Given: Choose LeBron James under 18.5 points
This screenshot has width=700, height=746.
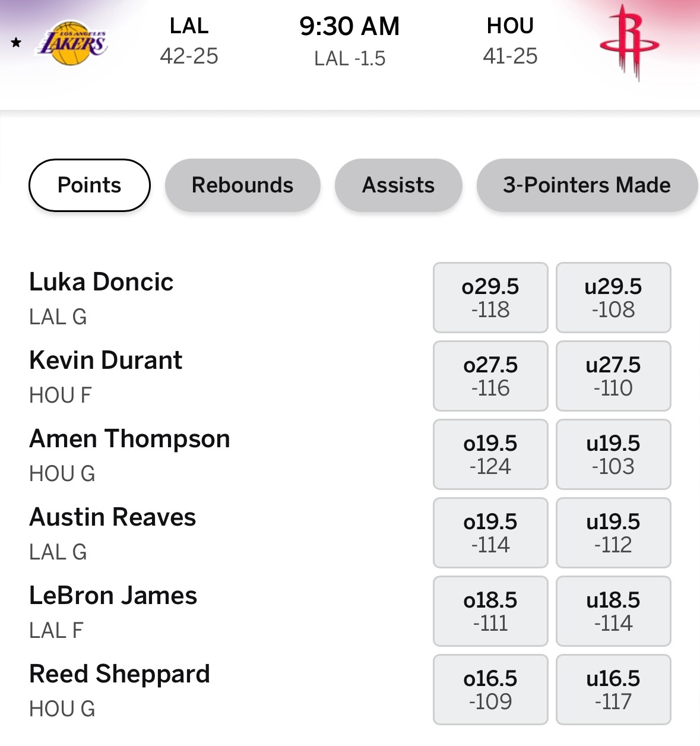Looking at the screenshot, I should click(x=613, y=611).
